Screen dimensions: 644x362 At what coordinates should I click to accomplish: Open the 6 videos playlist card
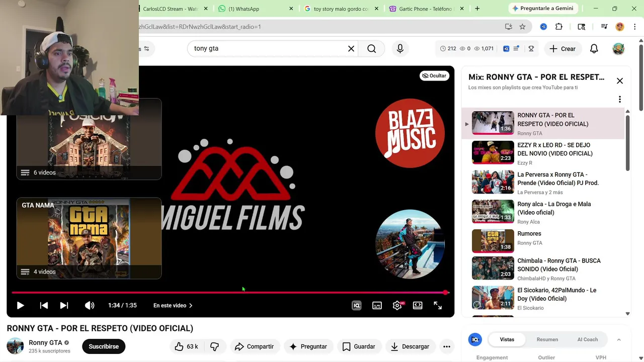[89, 139]
